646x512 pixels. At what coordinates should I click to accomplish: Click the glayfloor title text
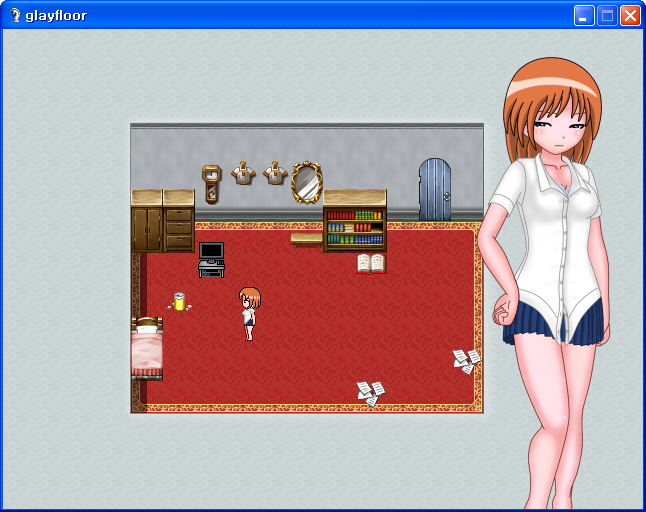click(56, 16)
